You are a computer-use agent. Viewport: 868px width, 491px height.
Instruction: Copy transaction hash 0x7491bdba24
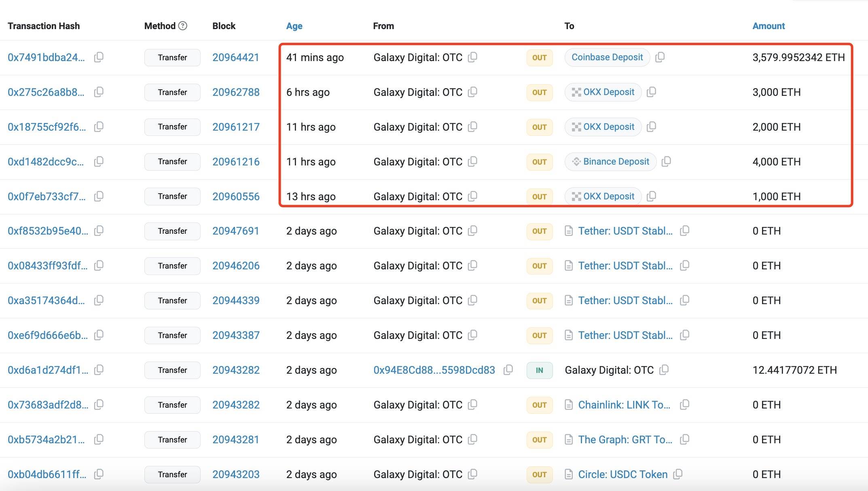click(x=99, y=57)
